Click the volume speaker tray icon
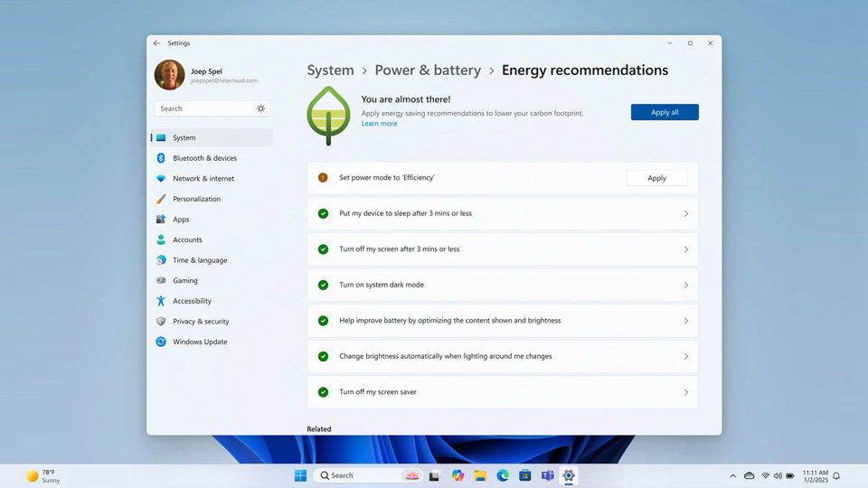Viewport: 868px width, 488px height. [778, 476]
